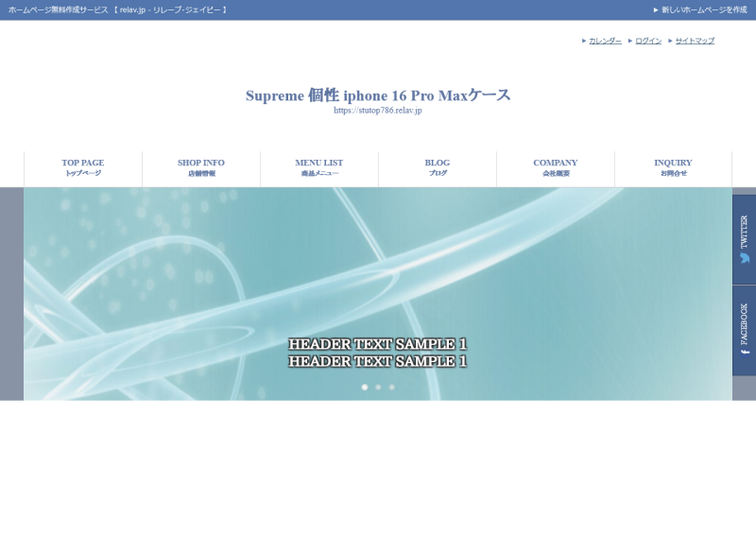Open the Facebook side tab

[x=744, y=331]
